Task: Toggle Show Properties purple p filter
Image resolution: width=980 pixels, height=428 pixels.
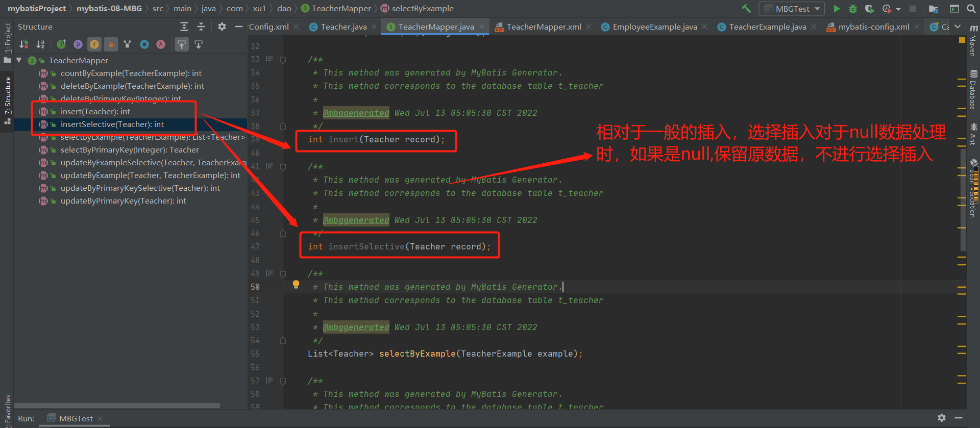Action: [x=78, y=44]
